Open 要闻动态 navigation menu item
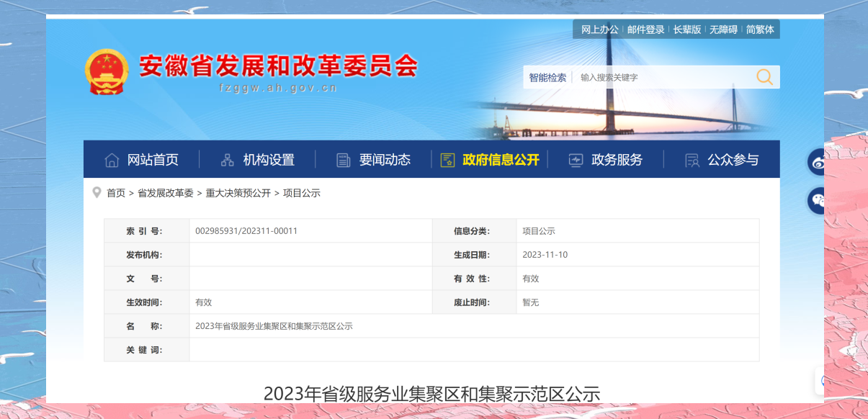 point(385,160)
